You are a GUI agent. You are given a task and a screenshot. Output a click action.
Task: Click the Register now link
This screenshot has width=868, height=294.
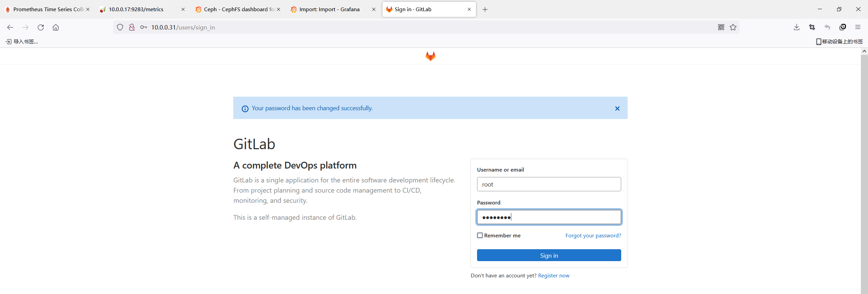554,276
